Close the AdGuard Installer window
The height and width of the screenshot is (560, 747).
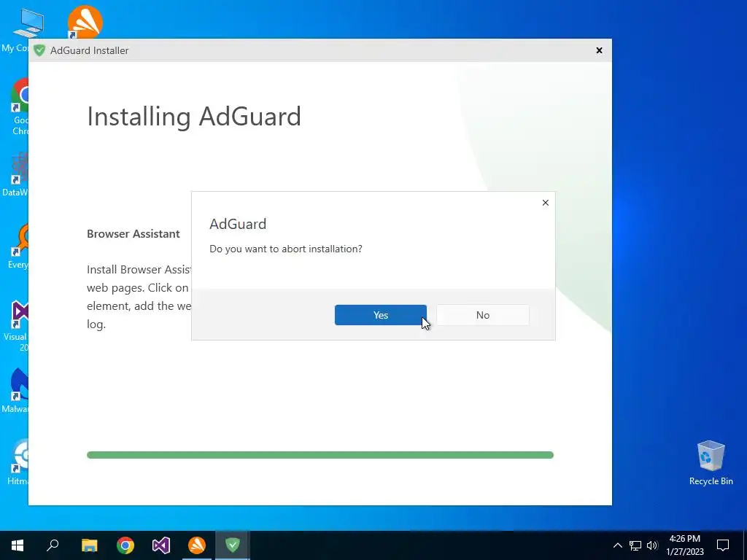pyautogui.click(x=600, y=50)
